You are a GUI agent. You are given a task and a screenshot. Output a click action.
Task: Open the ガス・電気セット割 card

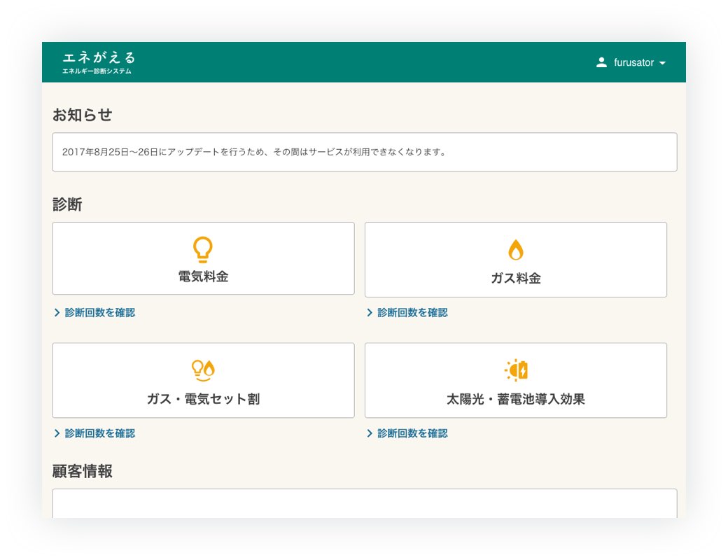tap(204, 380)
